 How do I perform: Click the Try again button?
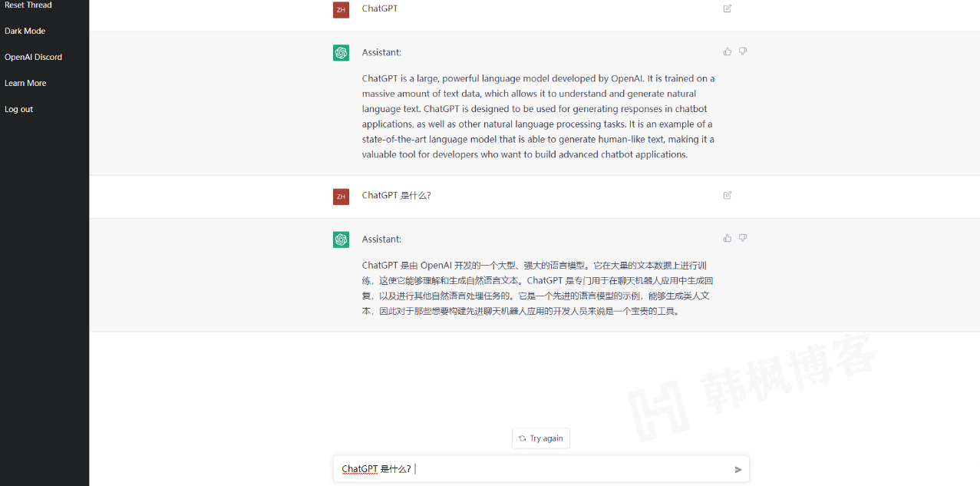541,438
